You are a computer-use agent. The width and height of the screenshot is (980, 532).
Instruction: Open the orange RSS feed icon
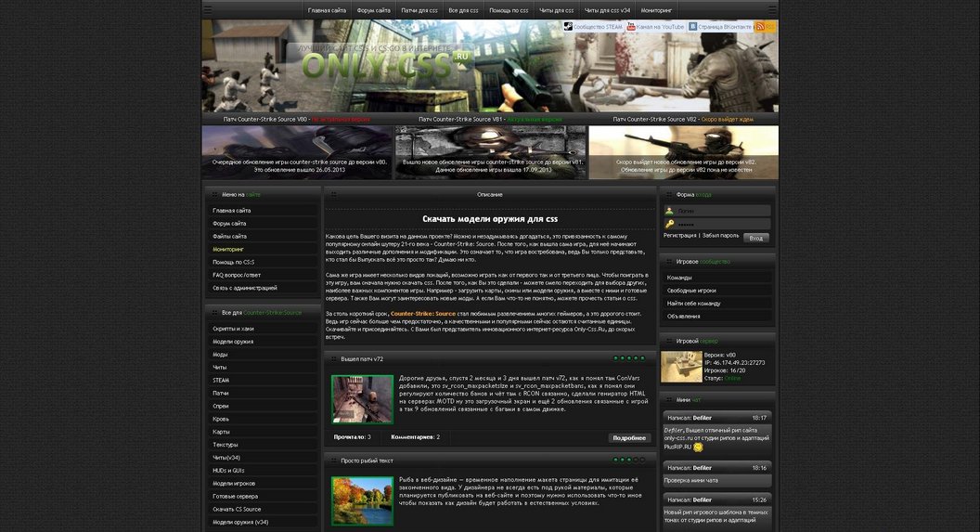[760, 26]
